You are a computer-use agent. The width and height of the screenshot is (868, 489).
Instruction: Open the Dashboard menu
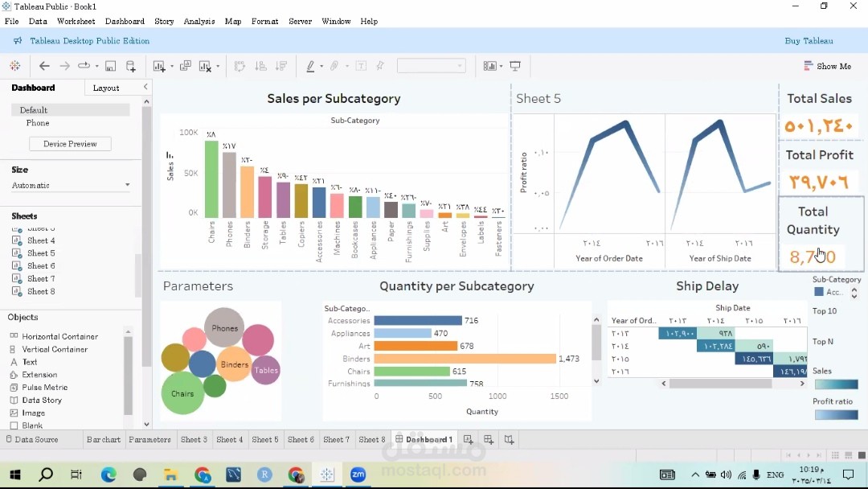point(125,21)
